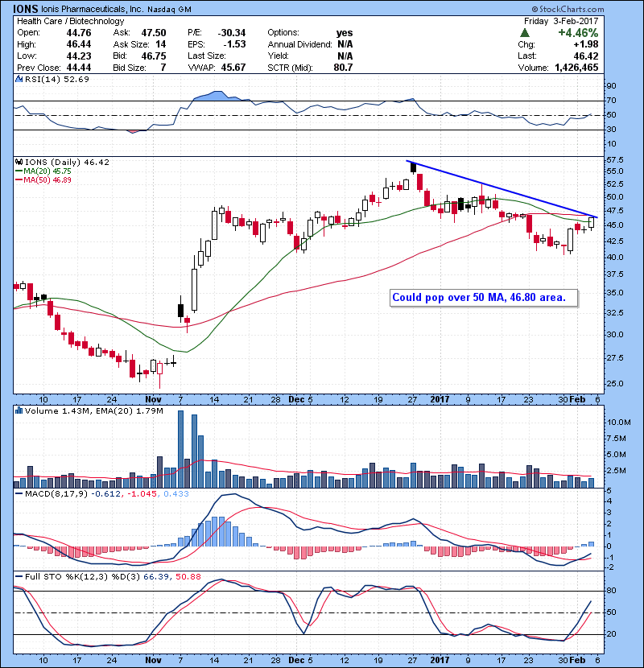Click the RSI(14) 52.69 indicator label
This screenshot has height=668, width=644.
(56, 79)
